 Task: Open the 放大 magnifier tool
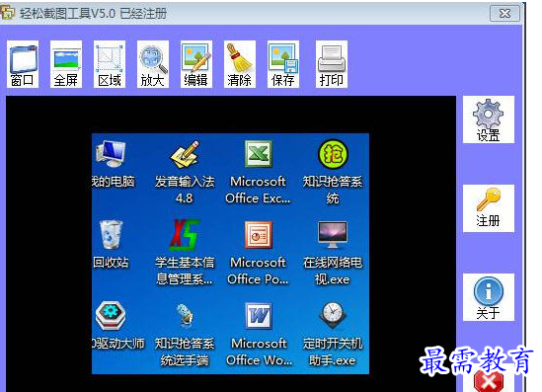click(153, 64)
